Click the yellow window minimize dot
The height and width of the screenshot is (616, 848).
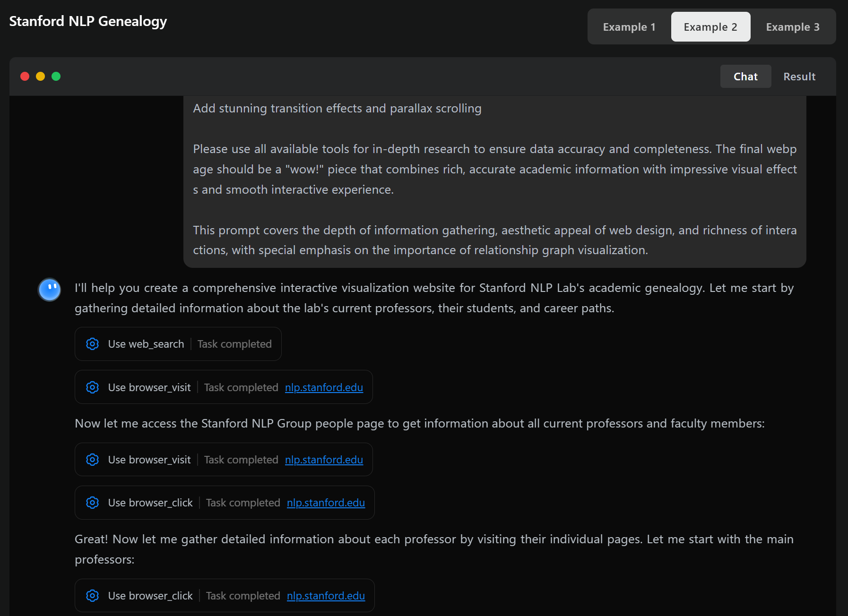pyautogui.click(x=41, y=76)
